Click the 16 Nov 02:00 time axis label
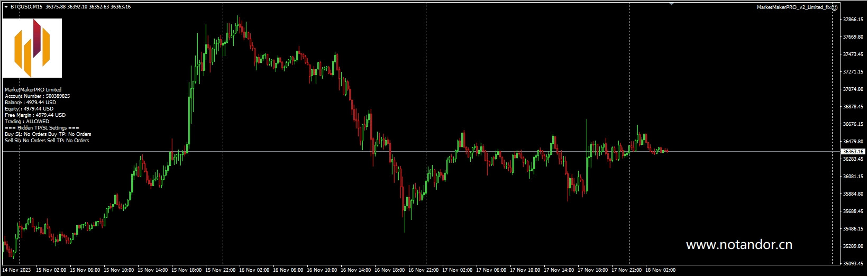 click(x=254, y=270)
